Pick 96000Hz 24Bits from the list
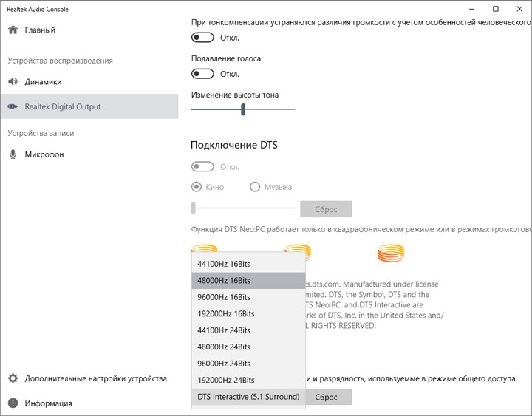This screenshot has height=416, width=532. [224, 364]
